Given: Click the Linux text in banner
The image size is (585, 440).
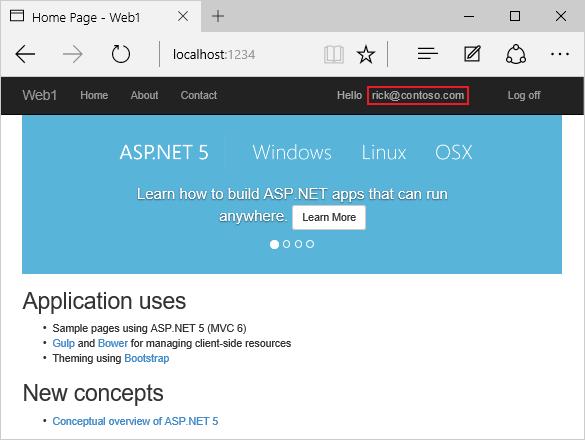Looking at the screenshot, I should (x=384, y=152).
